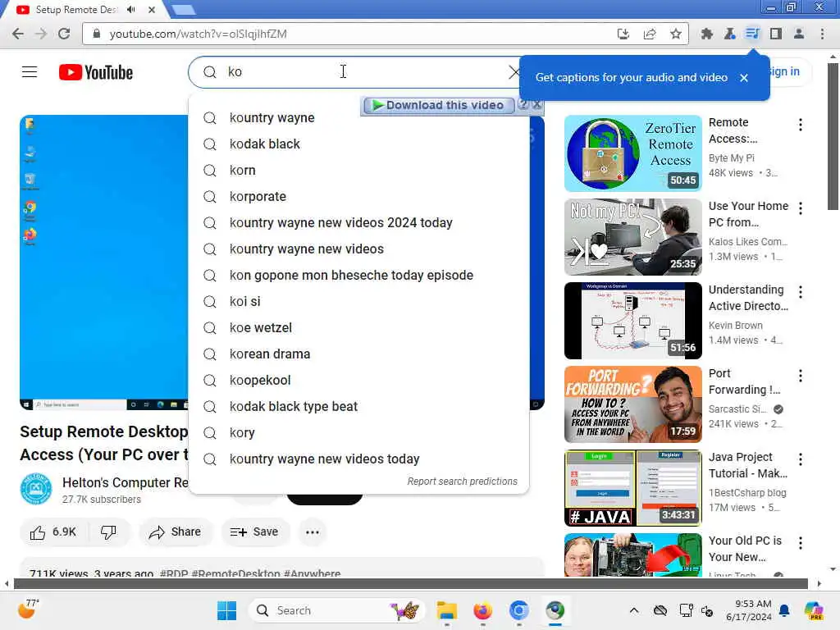Open the YouTube hamburger guide menu
Image resolution: width=840 pixels, height=630 pixels.
pyautogui.click(x=30, y=72)
